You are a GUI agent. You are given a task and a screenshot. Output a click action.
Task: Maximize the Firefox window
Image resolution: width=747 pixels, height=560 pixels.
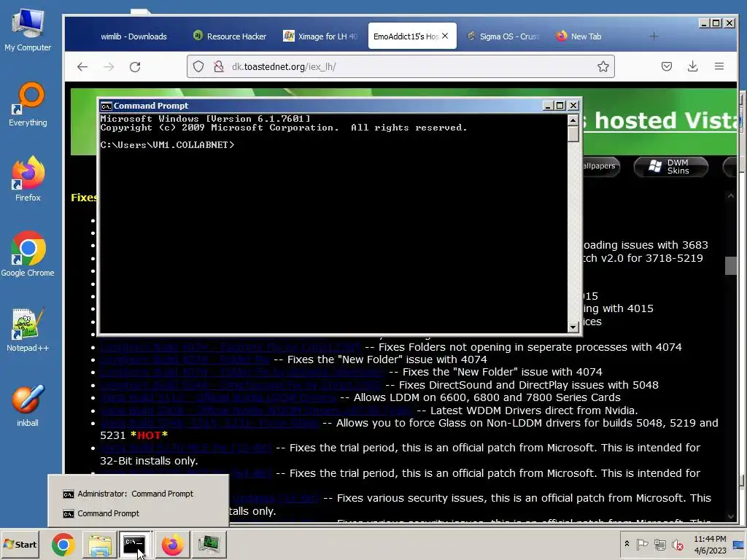[716, 23]
